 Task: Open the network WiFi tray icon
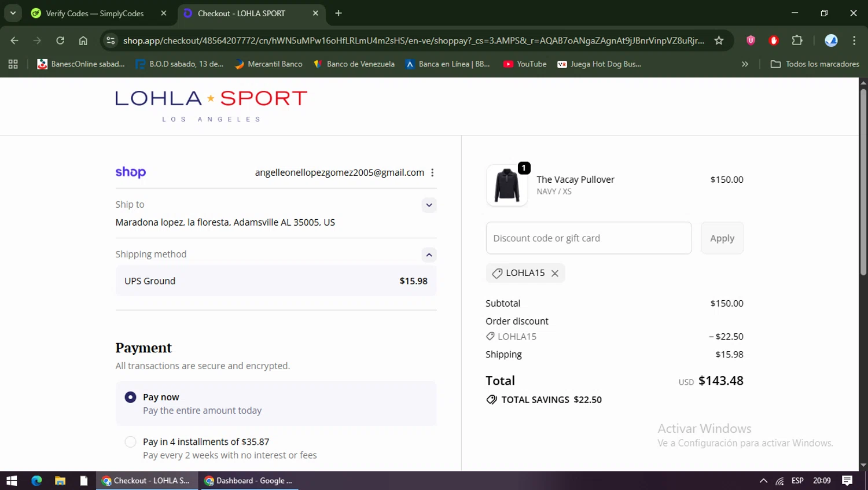[x=779, y=481]
